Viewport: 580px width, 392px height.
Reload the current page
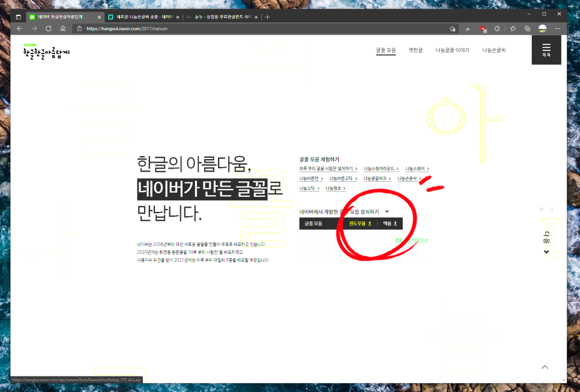click(49, 28)
